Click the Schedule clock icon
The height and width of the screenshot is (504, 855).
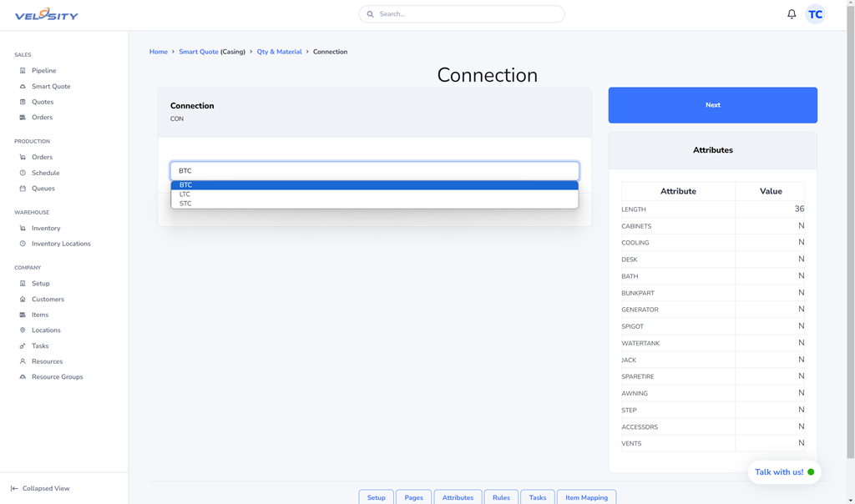pos(23,173)
